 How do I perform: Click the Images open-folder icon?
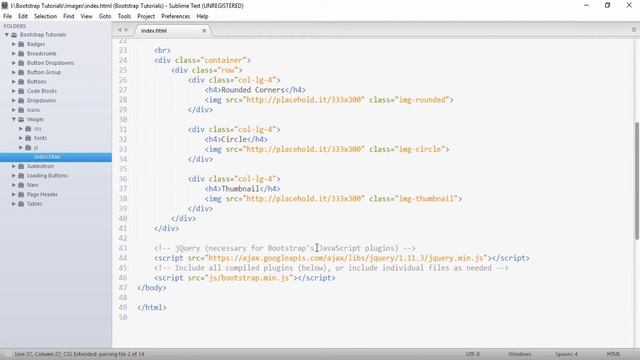21,119
